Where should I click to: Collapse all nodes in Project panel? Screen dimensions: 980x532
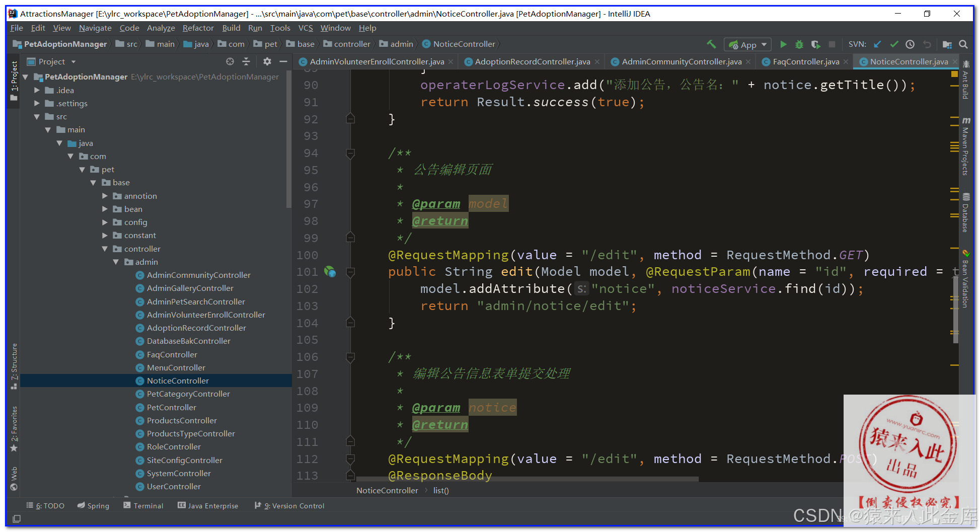coord(246,61)
